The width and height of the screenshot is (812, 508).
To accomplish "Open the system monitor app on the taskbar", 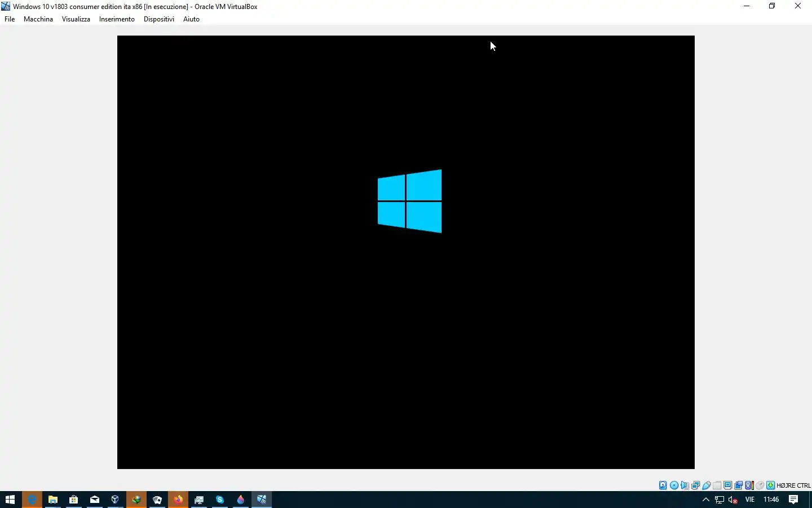I will click(x=199, y=500).
